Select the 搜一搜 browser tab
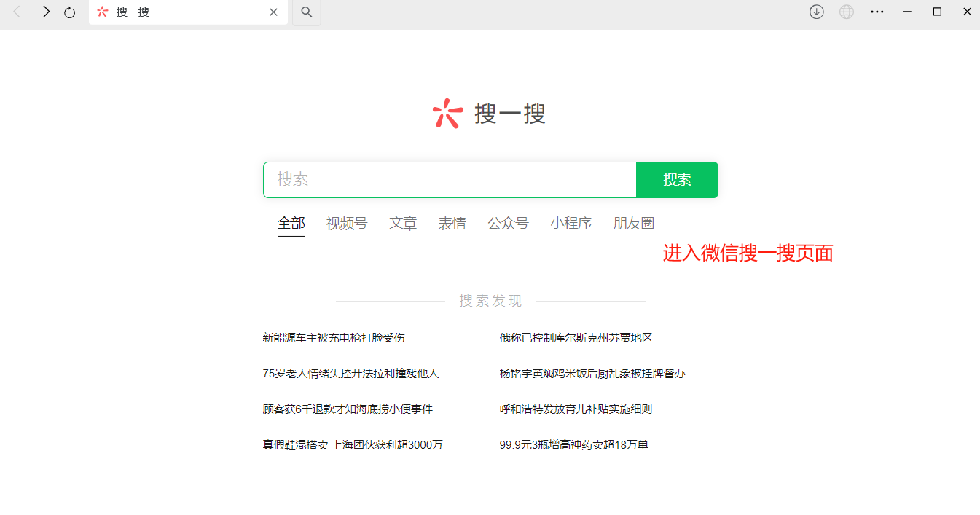 point(188,12)
